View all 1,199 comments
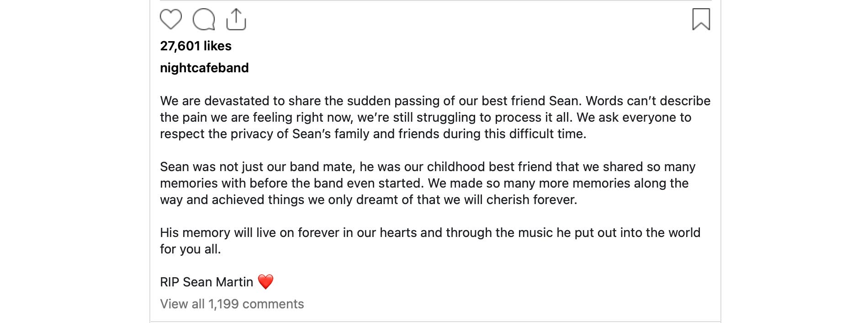Image resolution: width=868 pixels, height=323 pixels. coord(232,304)
